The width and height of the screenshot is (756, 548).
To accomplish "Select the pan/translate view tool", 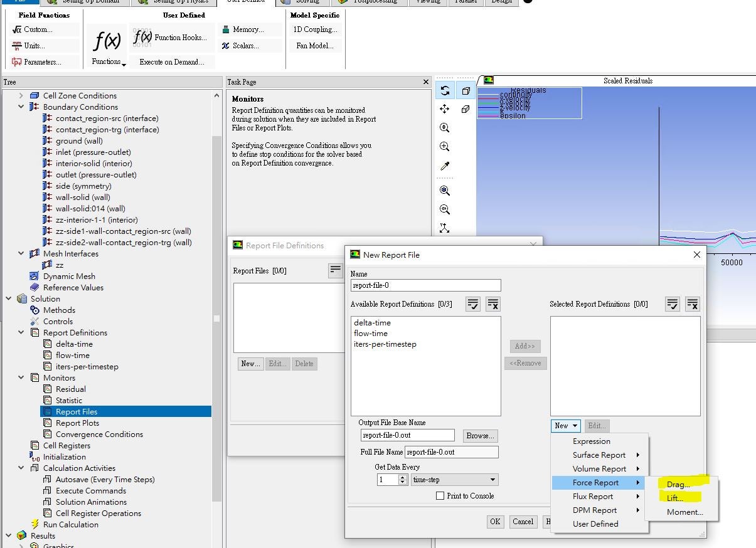I will tap(445, 109).
